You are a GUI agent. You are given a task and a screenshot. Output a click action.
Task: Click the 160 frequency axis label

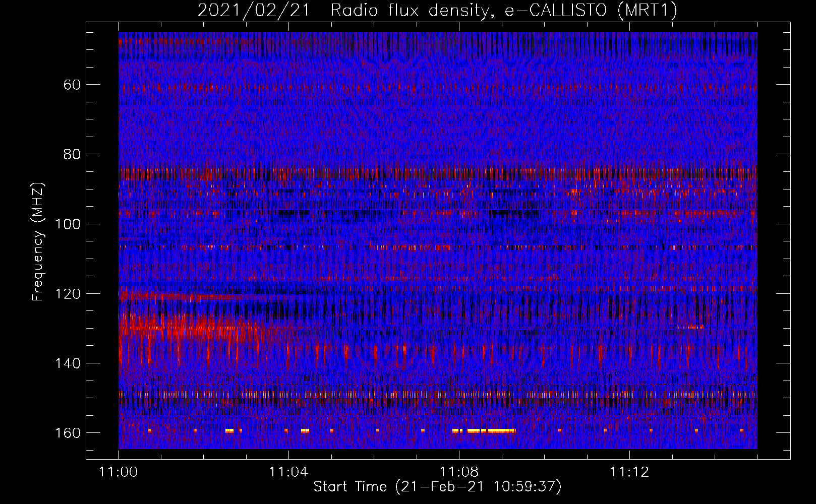68,433
